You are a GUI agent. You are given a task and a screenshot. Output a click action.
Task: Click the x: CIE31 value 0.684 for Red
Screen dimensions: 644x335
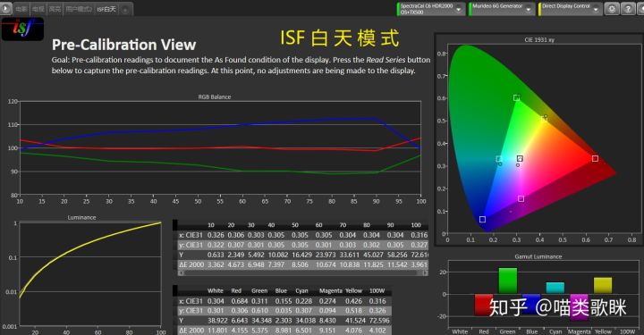pos(240,301)
